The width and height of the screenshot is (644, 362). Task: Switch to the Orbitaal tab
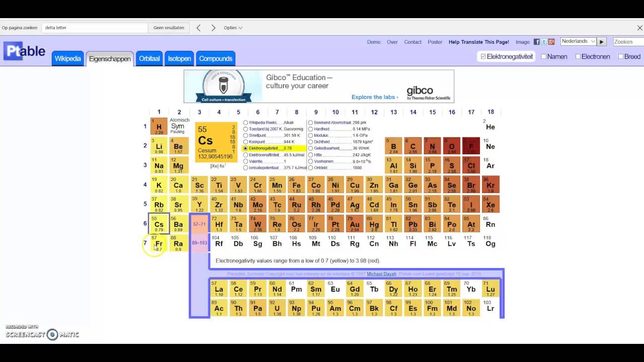pyautogui.click(x=149, y=58)
